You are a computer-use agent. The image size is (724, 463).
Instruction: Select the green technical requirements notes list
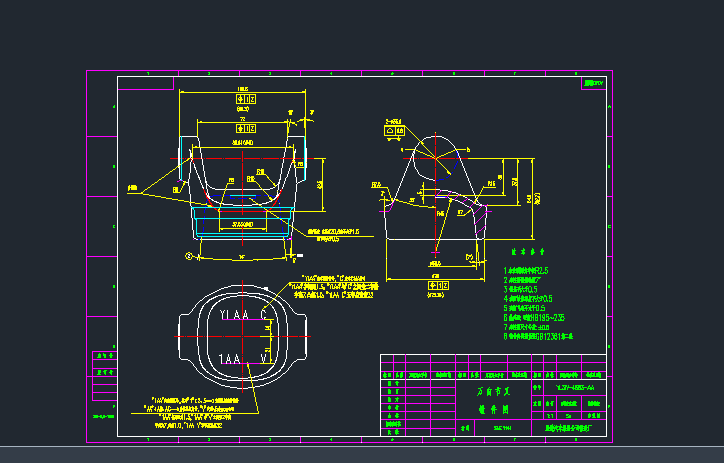[540, 304]
